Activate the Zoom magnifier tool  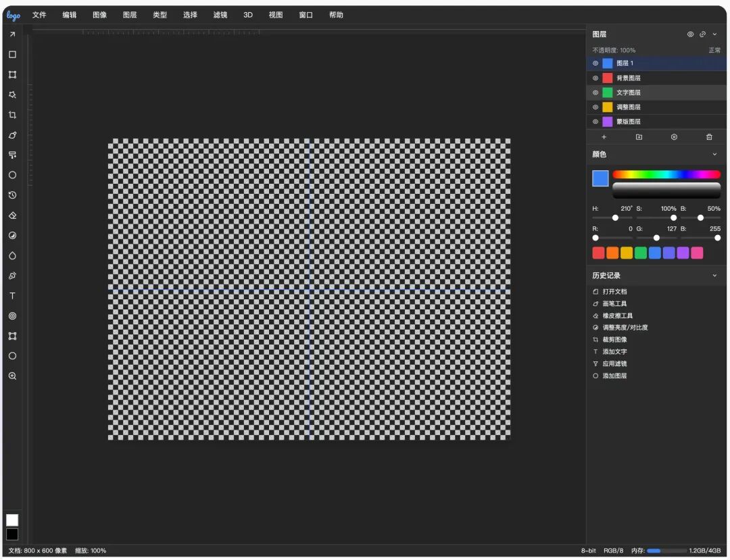coord(12,376)
